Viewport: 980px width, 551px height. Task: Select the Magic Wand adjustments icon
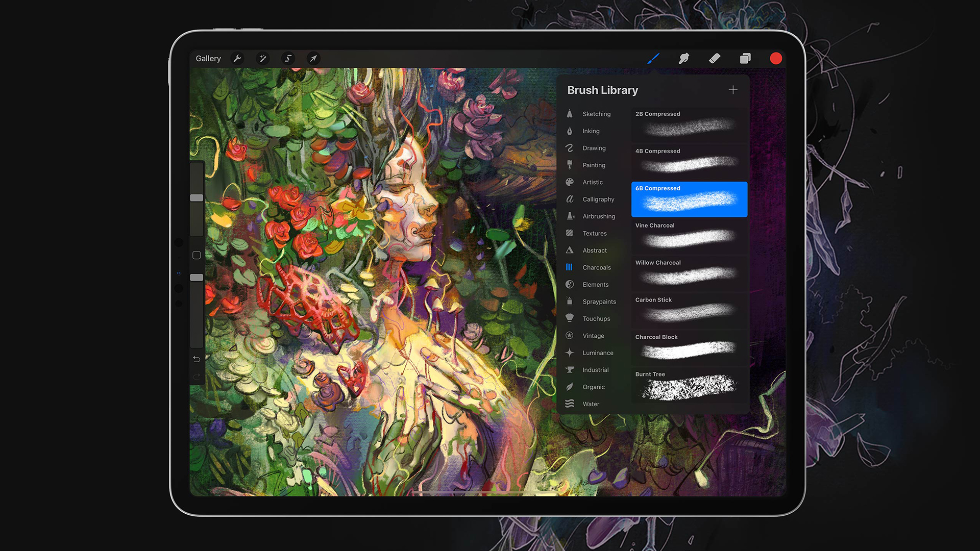262,59
